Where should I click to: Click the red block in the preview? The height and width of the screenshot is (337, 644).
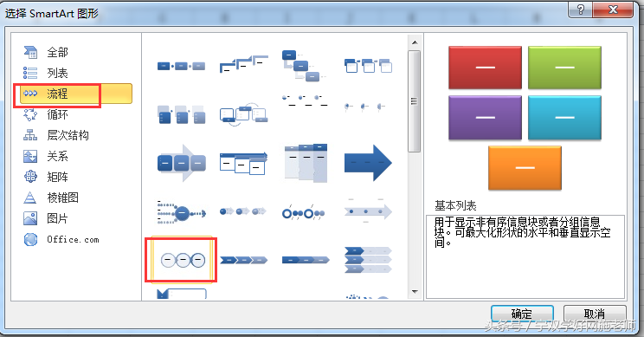click(x=485, y=68)
